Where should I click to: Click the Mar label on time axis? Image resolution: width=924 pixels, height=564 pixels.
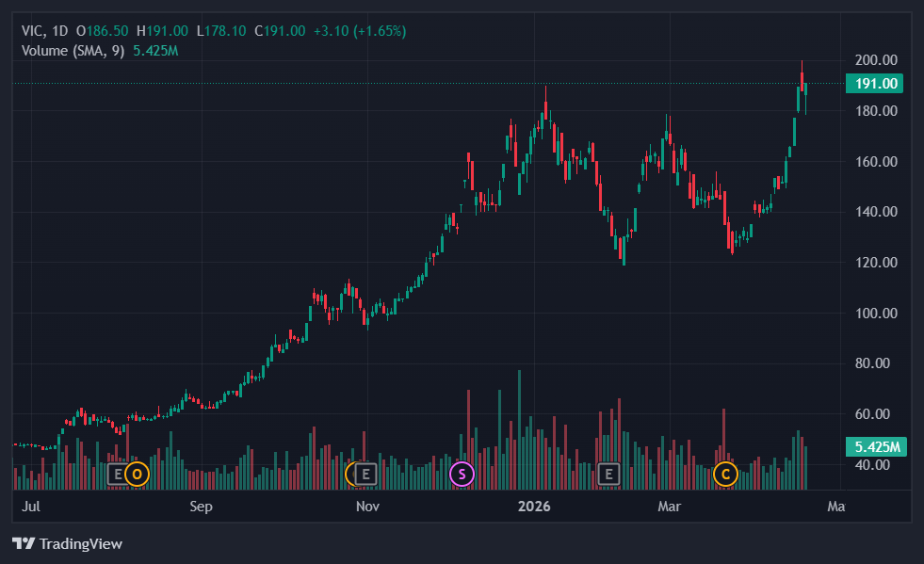click(669, 507)
